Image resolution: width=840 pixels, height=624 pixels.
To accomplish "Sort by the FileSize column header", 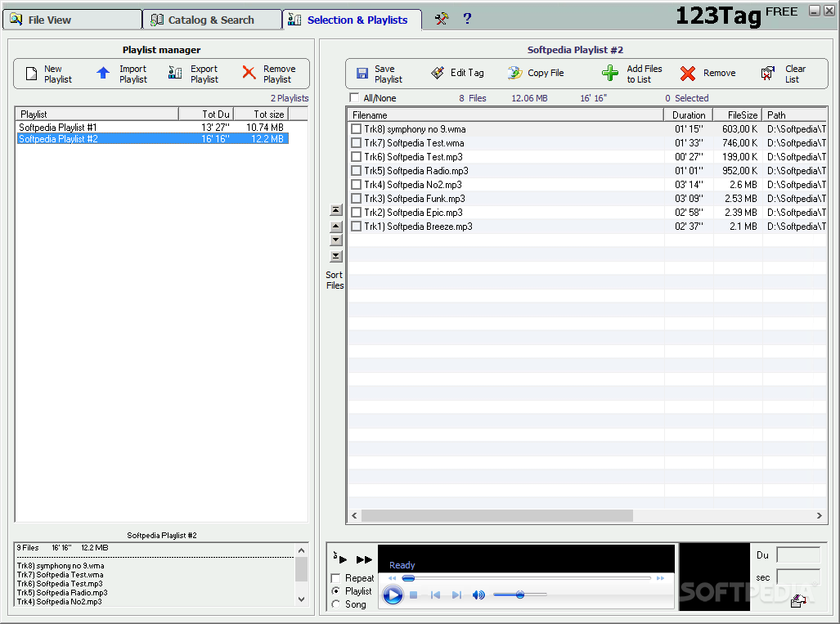I will 738,115.
